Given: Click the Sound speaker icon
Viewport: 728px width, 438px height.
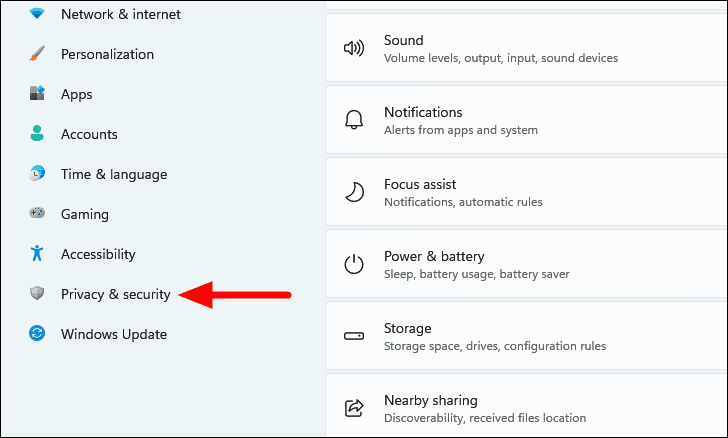Looking at the screenshot, I should tap(354, 48).
